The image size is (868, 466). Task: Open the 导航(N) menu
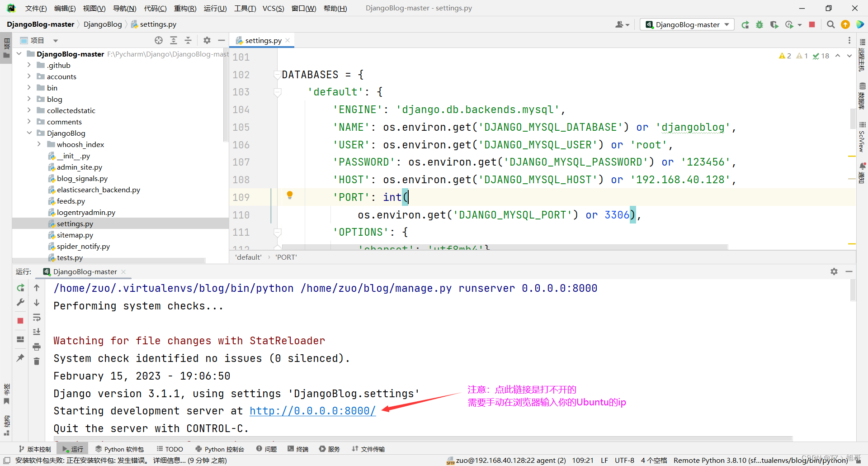(124, 8)
